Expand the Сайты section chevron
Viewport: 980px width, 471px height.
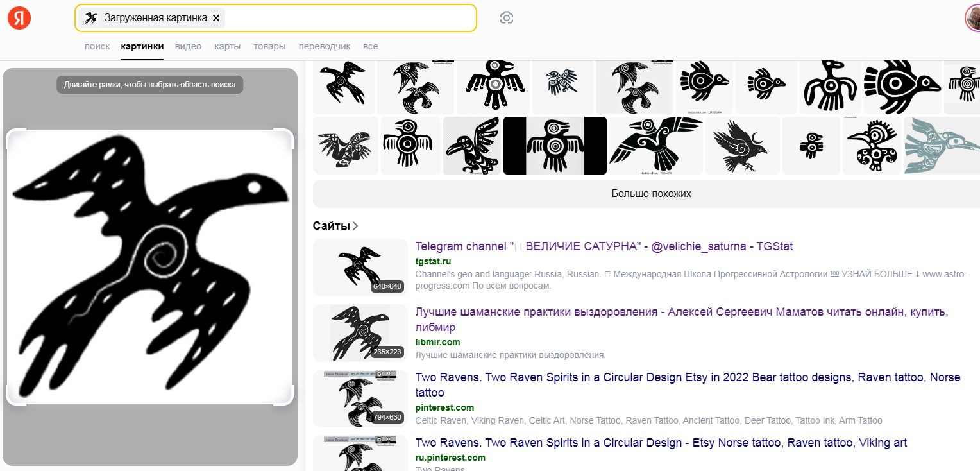[356, 226]
